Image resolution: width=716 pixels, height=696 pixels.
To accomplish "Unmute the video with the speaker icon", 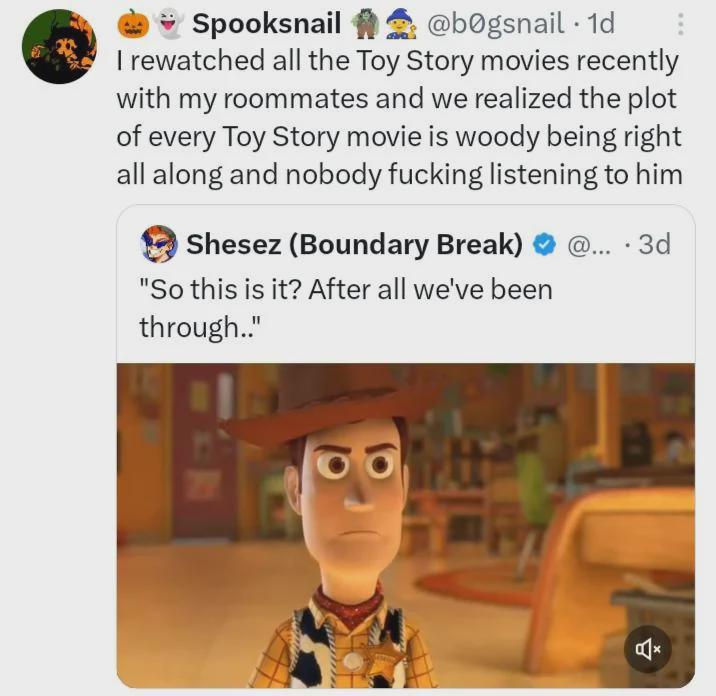I will tap(647, 650).
